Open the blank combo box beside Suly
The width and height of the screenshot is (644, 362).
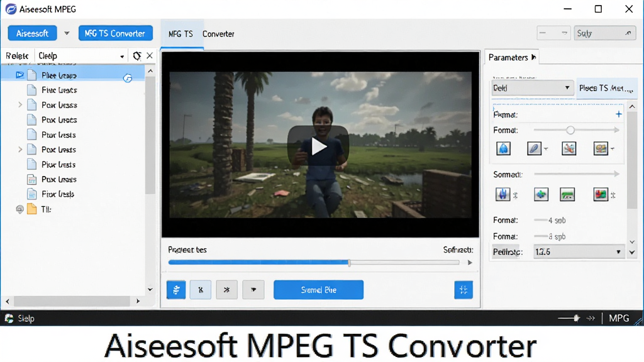pyautogui.click(x=553, y=33)
